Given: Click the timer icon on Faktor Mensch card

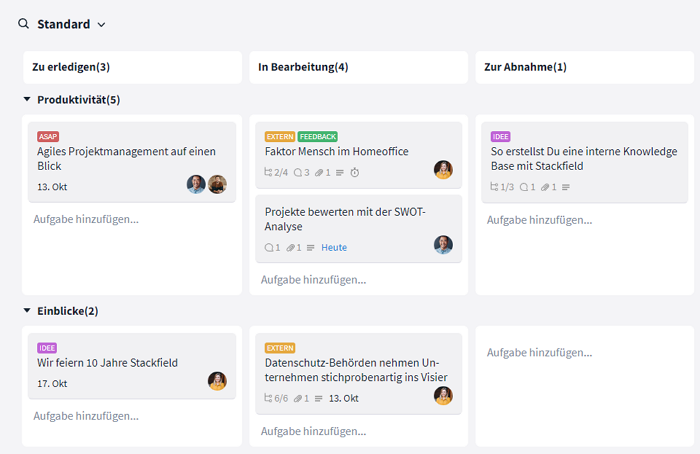Looking at the screenshot, I should pos(355,173).
